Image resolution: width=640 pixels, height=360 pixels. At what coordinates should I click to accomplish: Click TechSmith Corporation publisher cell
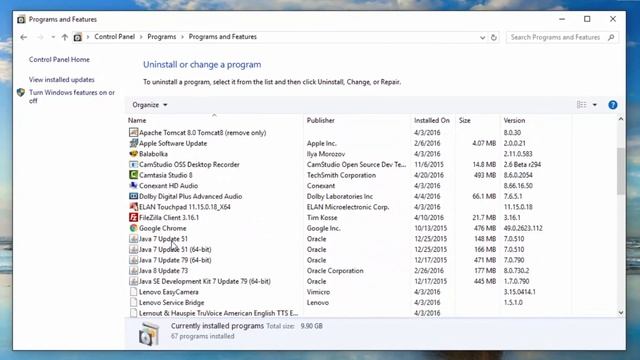coord(341,175)
